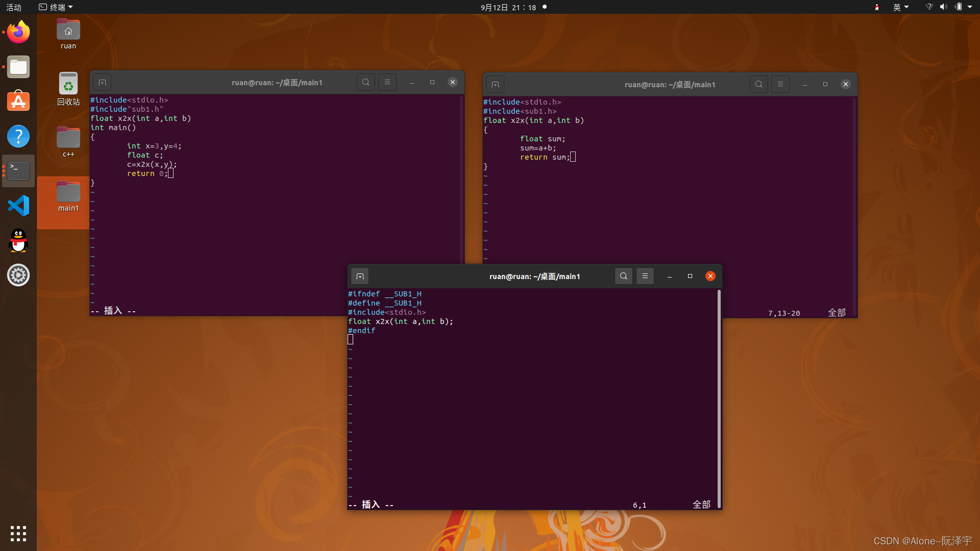Screen dimensions: 980x551
Task: Click search icon in front terminal window
Action: point(623,276)
